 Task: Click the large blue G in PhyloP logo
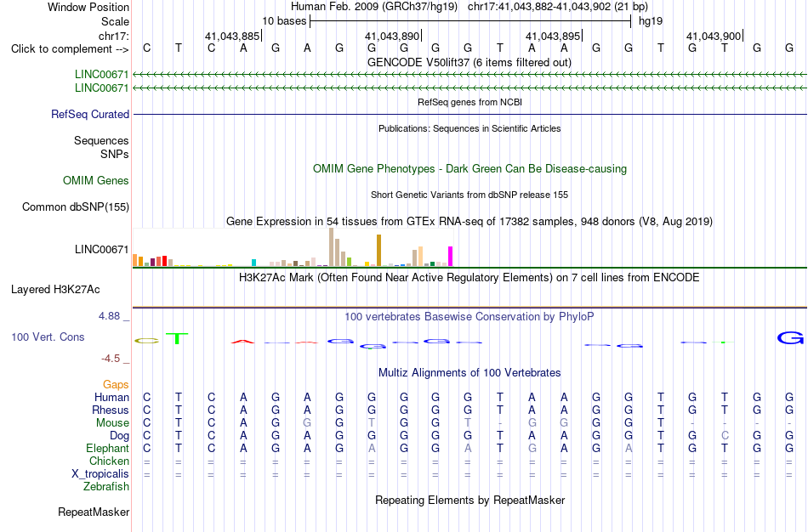[790, 338]
